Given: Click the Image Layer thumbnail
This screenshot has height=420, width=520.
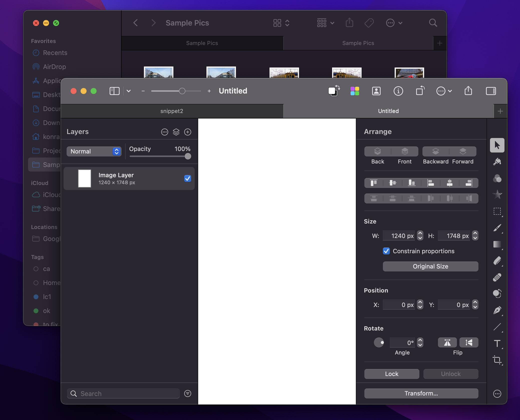Looking at the screenshot, I should pos(84,178).
